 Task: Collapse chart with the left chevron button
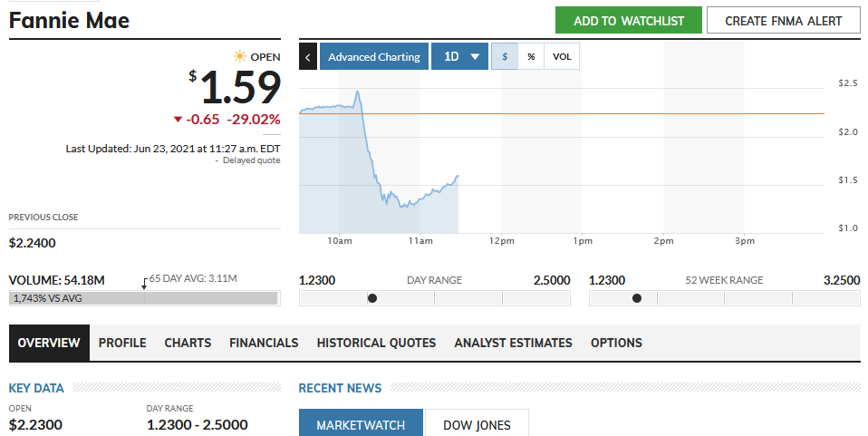coord(308,56)
